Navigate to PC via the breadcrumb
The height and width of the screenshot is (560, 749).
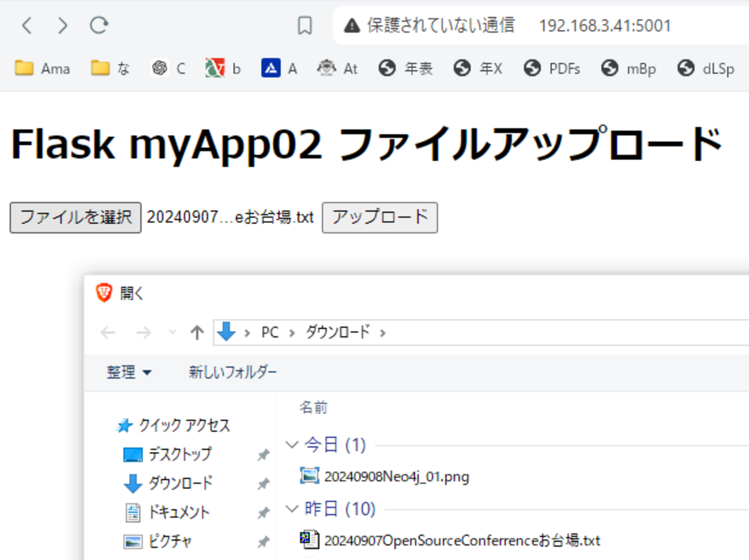point(269,332)
